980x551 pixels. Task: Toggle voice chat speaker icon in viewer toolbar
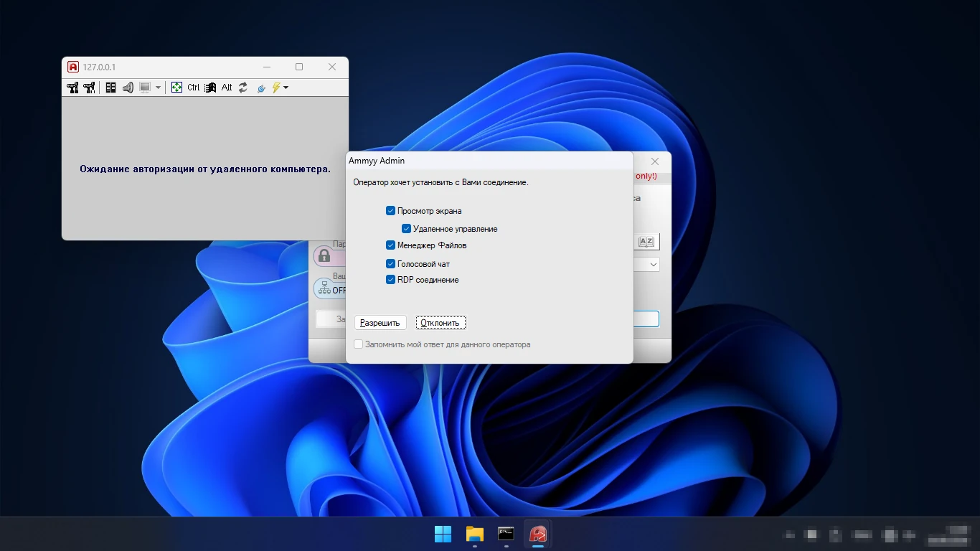[128, 88]
